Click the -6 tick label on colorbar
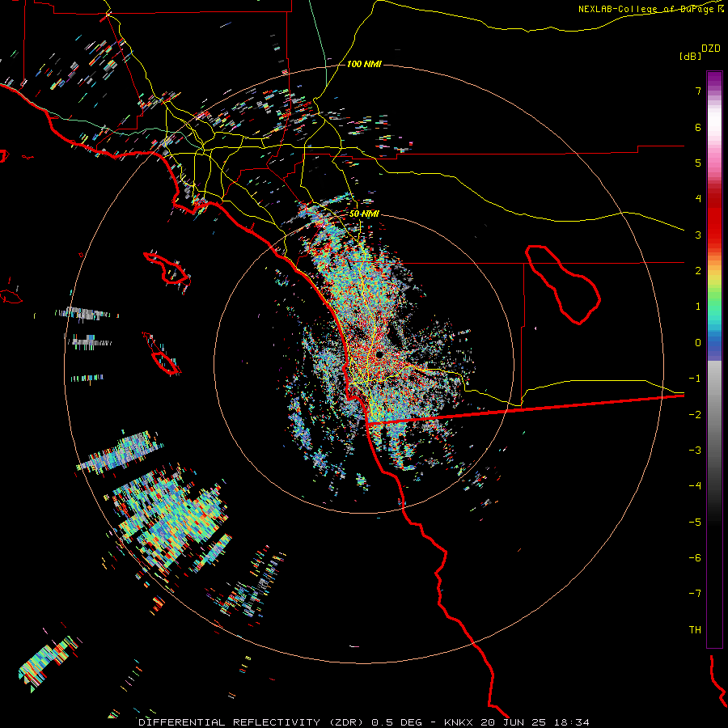728x728 pixels. coord(695,558)
